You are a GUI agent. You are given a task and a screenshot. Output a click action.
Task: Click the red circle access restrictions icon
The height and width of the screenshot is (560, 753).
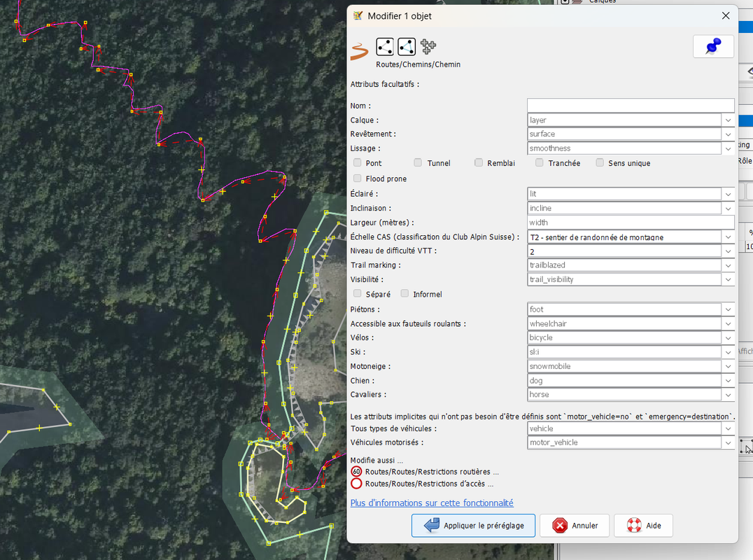pyautogui.click(x=356, y=484)
